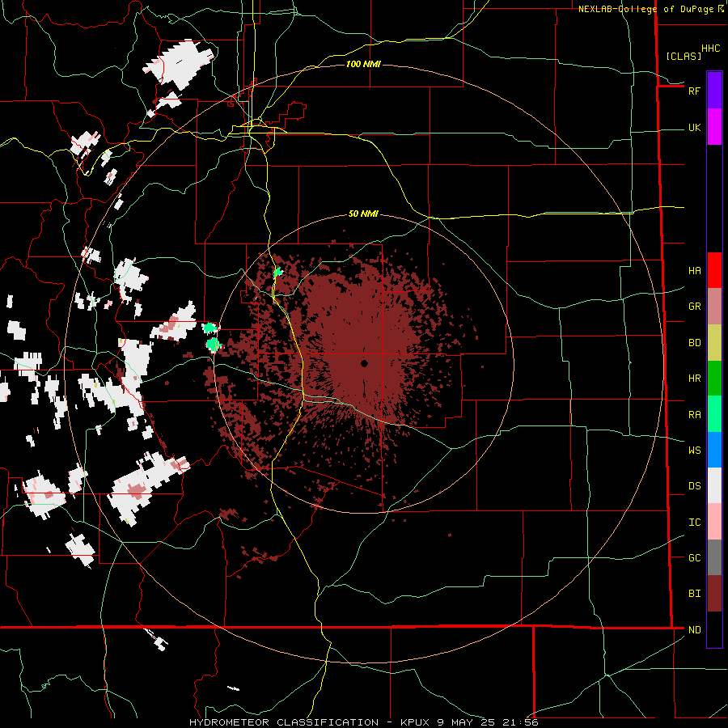Click the [CLAS] legend header

tap(684, 57)
